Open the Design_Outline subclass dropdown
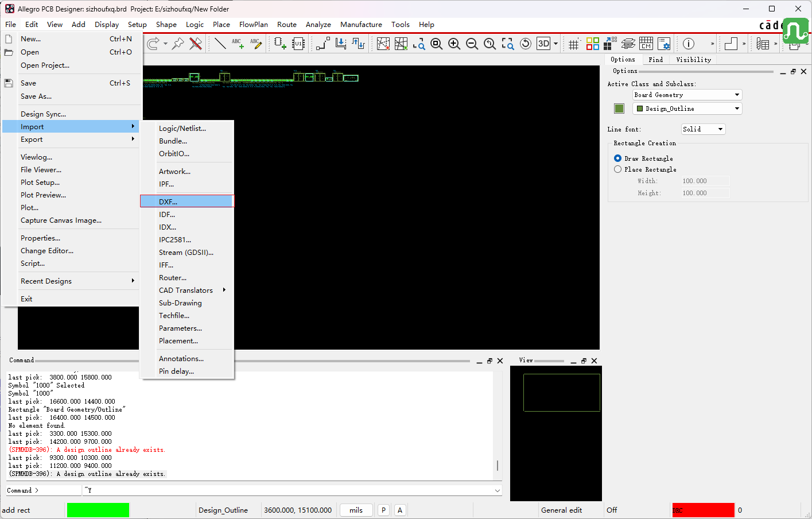Viewport: 812px width, 519px height. [x=687, y=109]
